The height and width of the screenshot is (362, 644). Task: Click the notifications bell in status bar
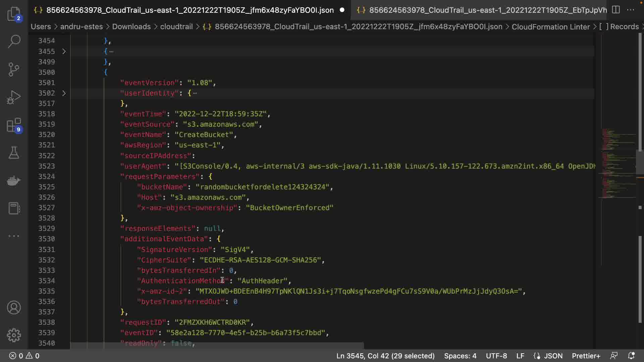631,356
